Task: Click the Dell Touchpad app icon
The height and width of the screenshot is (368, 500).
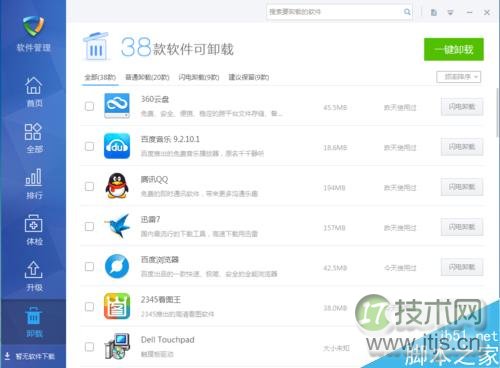Action: (x=117, y=346)
